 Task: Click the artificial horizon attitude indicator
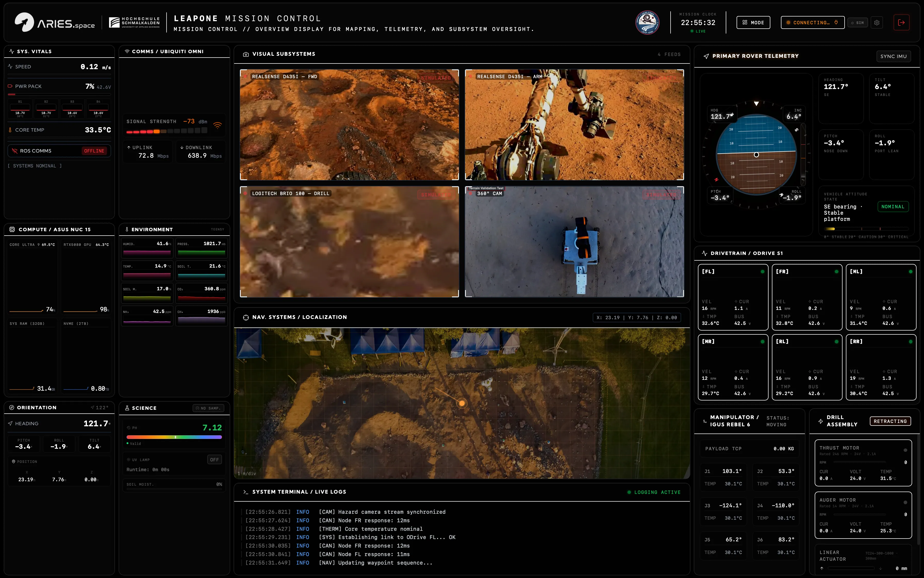756,155
